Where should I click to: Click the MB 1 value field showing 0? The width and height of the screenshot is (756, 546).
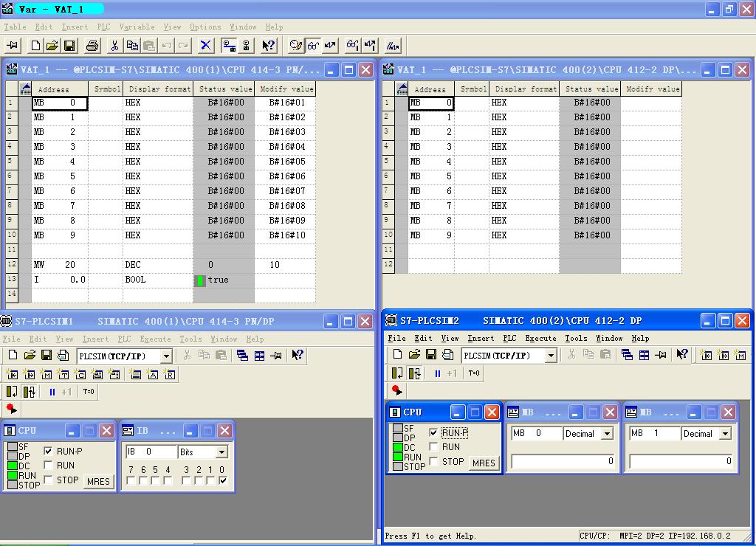(681, 462)
